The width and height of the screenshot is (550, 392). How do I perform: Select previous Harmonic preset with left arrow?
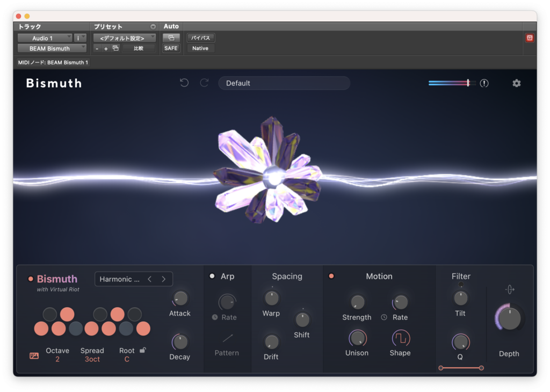pos(150,279)
